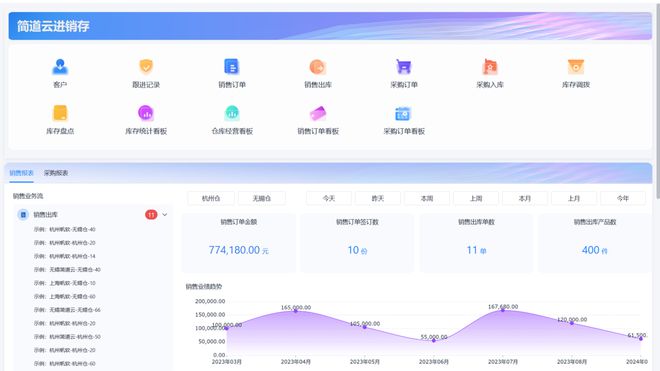This screenshot has width=660, height=371.
Task: Click the page vertical scrollbar thumb
Action: tap(657, 101)
